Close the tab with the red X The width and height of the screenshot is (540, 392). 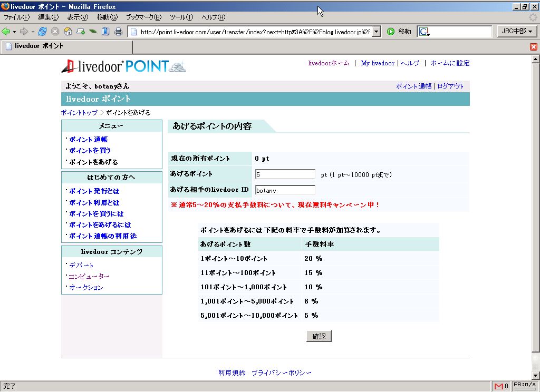534,47
